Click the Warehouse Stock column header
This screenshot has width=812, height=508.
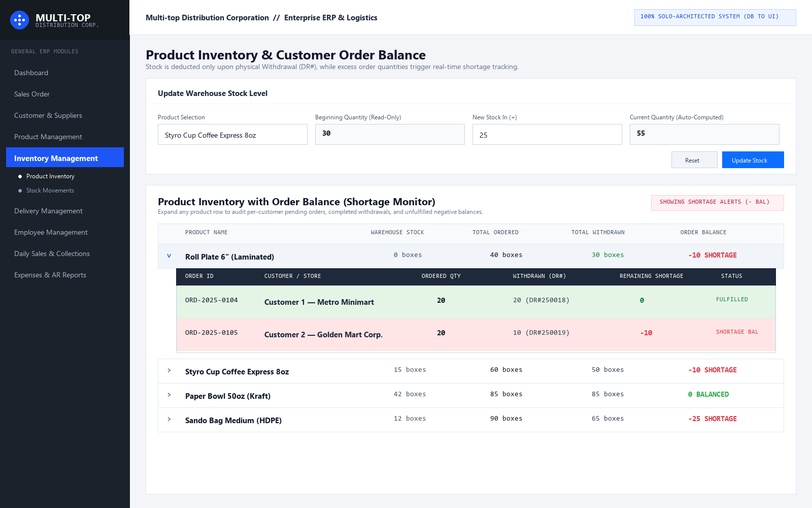397,233
